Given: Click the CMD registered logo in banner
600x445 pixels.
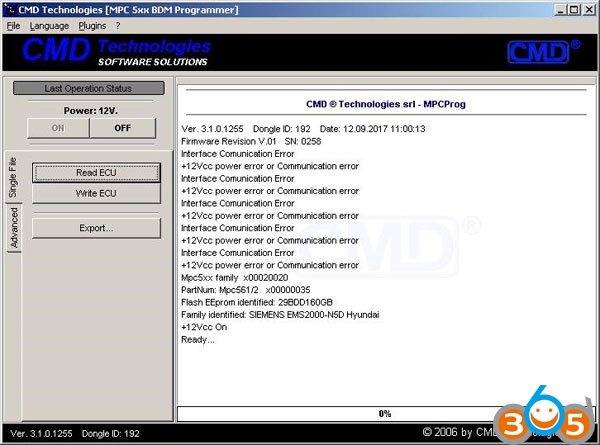Looking at the screenshot, I should (543, 52).
